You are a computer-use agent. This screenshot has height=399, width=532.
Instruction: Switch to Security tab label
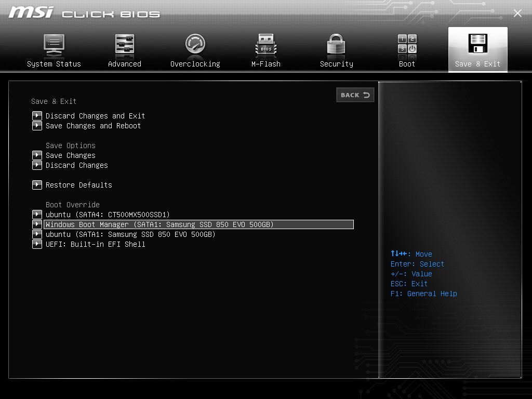[337, 64]
